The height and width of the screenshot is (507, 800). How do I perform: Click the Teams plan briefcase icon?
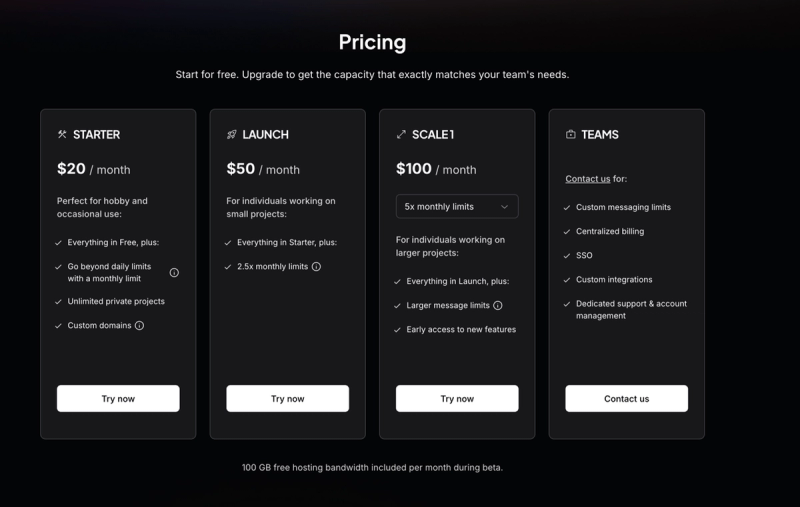(570, 134)
